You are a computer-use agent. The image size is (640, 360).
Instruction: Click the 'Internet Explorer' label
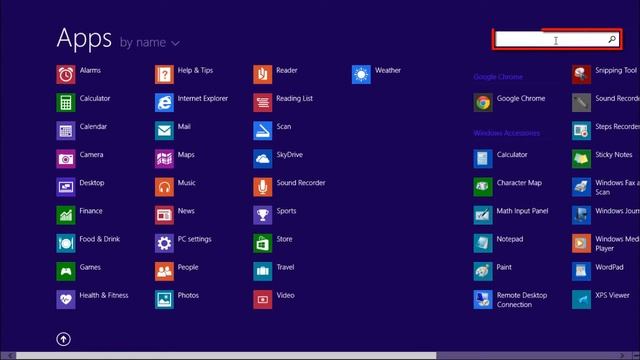[202, 98]
